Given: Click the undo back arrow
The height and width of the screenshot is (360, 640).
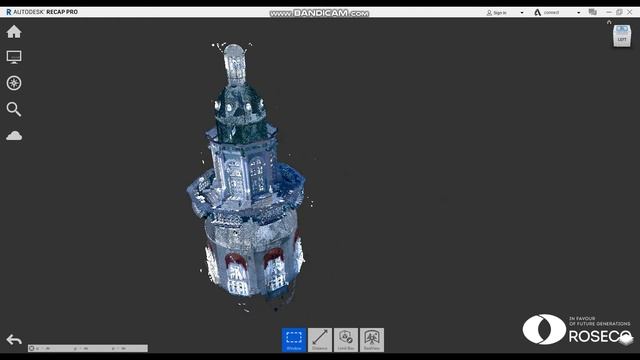Looking at the screenshot, I should tap(14, 340).
